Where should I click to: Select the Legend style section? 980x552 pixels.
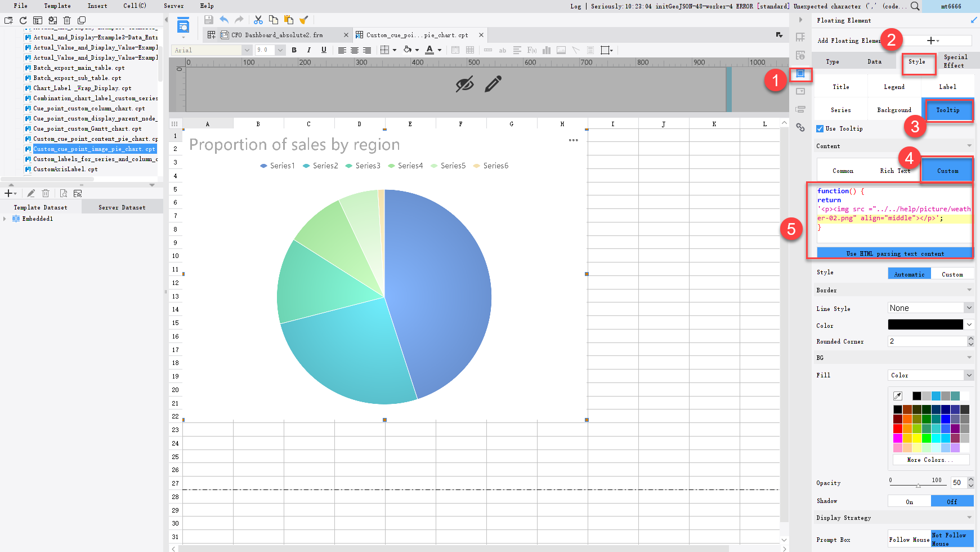tap(894, 87)
